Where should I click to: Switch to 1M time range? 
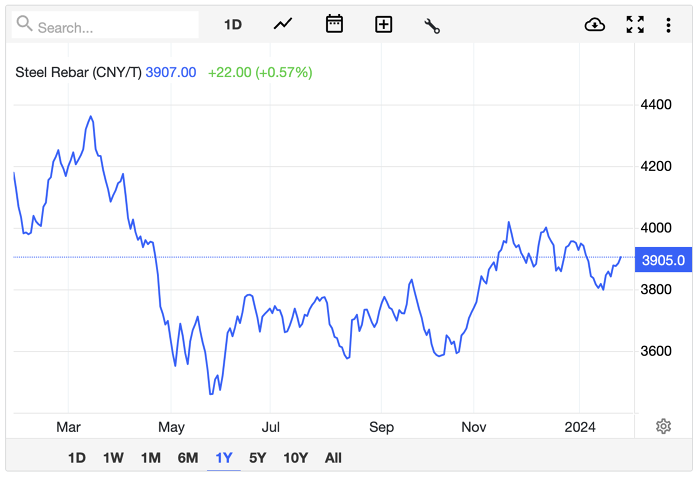click(x=150, y=458)
